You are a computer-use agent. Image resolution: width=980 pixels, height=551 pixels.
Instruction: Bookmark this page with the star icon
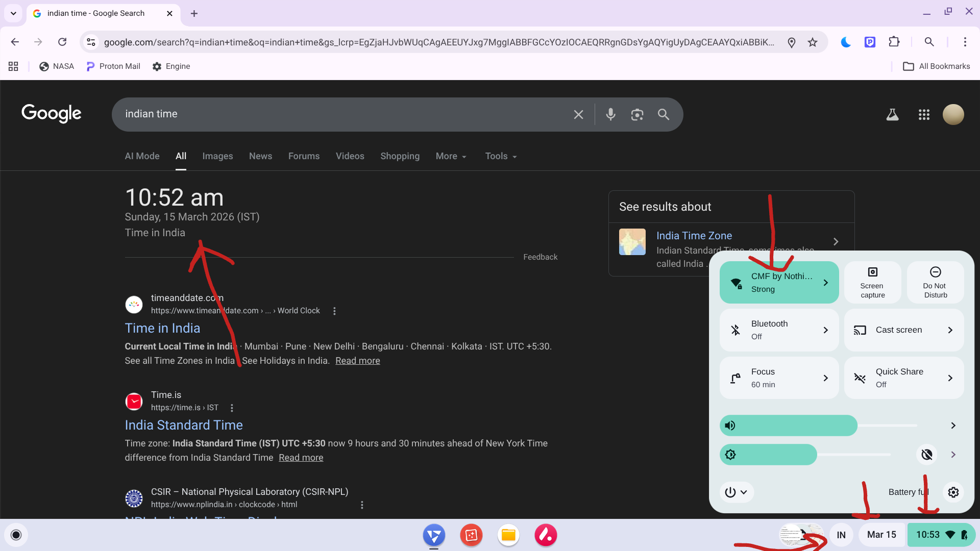tap(813, 42)
